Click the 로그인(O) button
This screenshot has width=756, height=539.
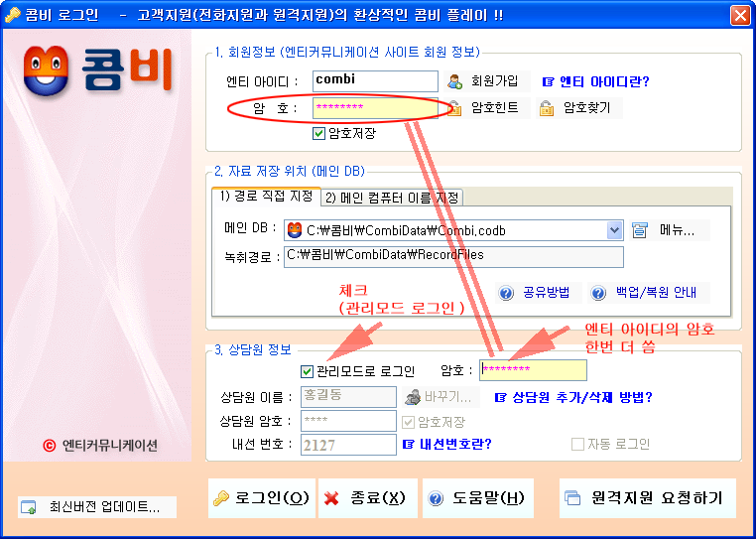(x=262, y=498)
